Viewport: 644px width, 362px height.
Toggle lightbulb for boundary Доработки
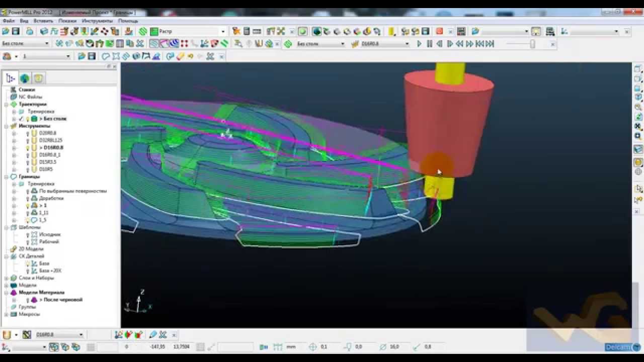coord(28,199)
